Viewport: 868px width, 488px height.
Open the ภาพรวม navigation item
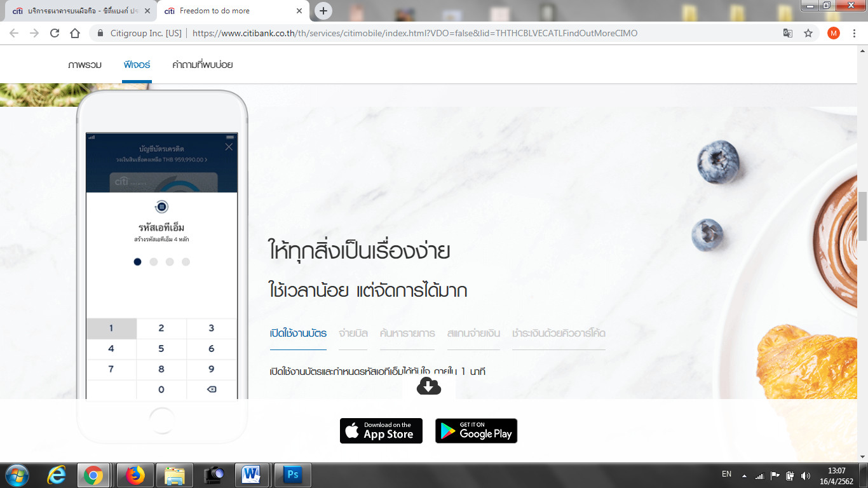85,64
